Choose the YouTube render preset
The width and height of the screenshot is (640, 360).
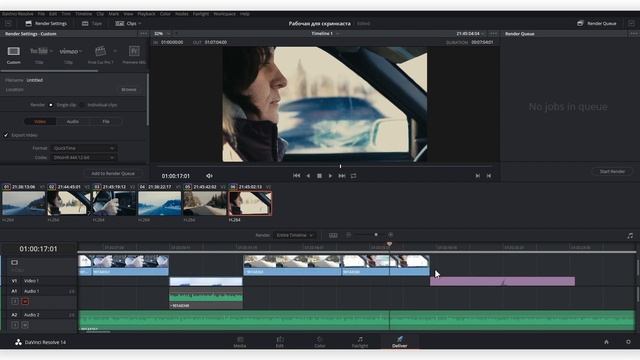tap(39, 51)
